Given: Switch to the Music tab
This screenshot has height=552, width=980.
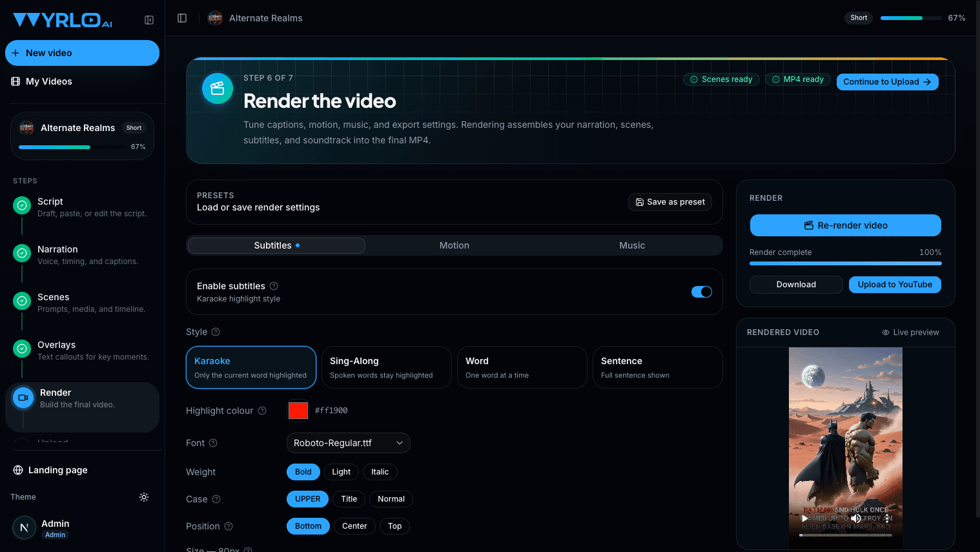Looking at the screenshot, I should pyautogui.click(x=632, y=245).
